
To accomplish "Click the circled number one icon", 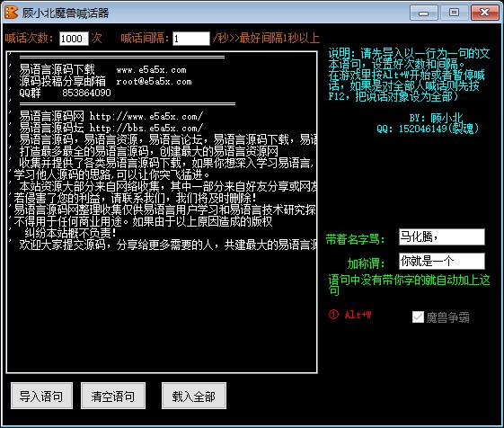I will click(x=333, y=315).
